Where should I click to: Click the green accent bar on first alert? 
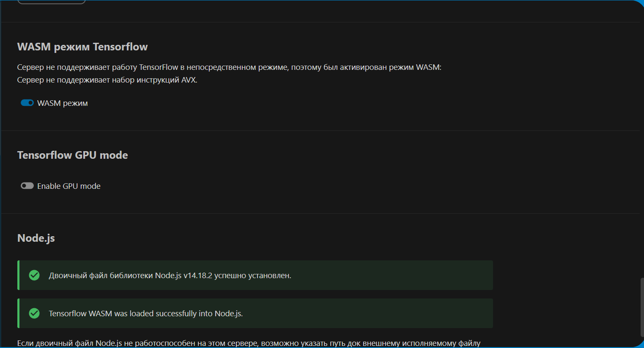pos(18,275)
